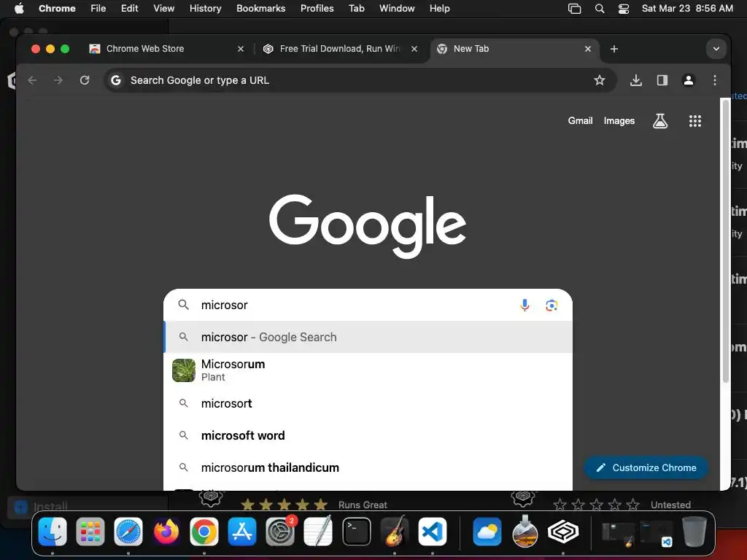Select the New Tab tab
Viewport: 747px width, 560px height.
click(514, 49)
